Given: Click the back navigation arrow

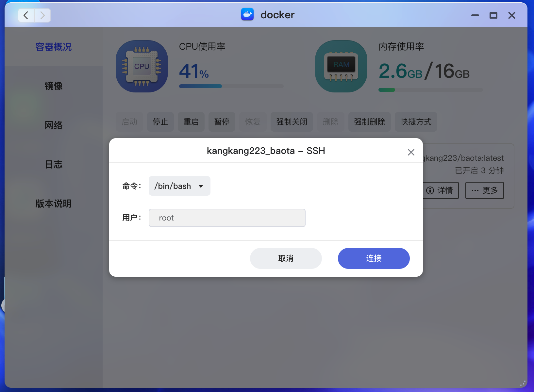Looking at the screenshot, I should click(x=26, y=15).
